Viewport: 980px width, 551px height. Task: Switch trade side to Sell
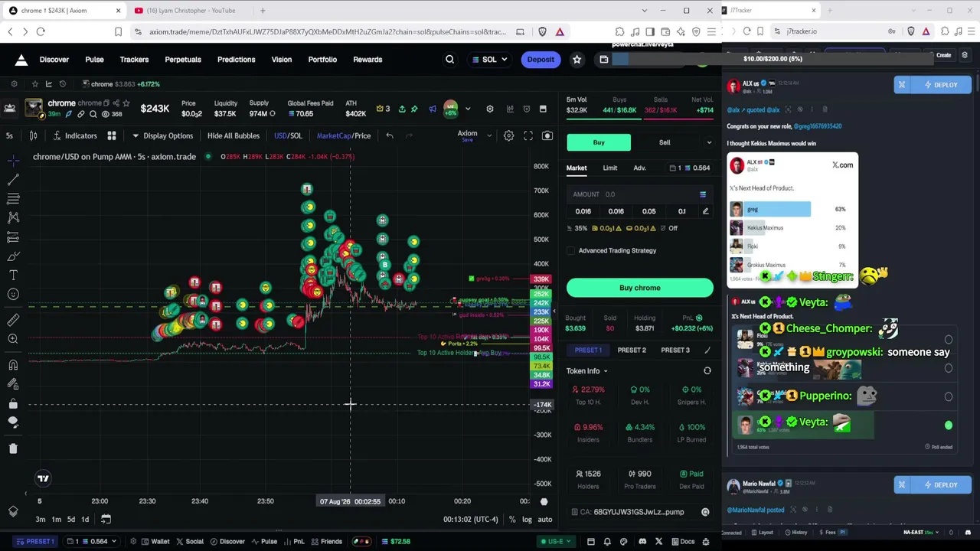point(665,142)
